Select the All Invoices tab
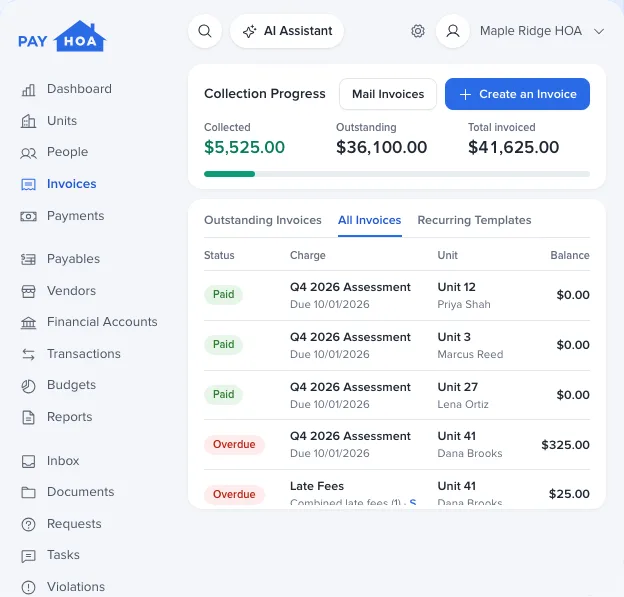Screen dimensions: 624x597 coord(369,220)
